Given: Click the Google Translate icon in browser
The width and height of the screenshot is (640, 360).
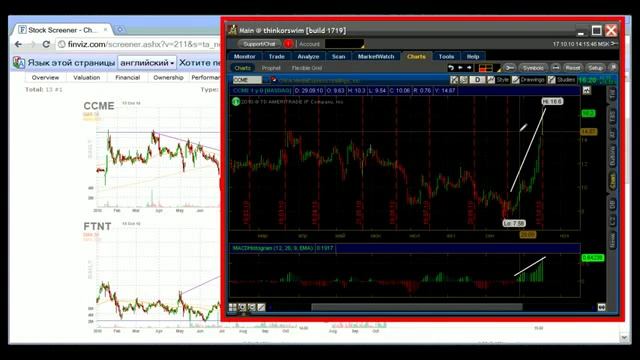Looking at the screenshot, I should pos(19,63).
